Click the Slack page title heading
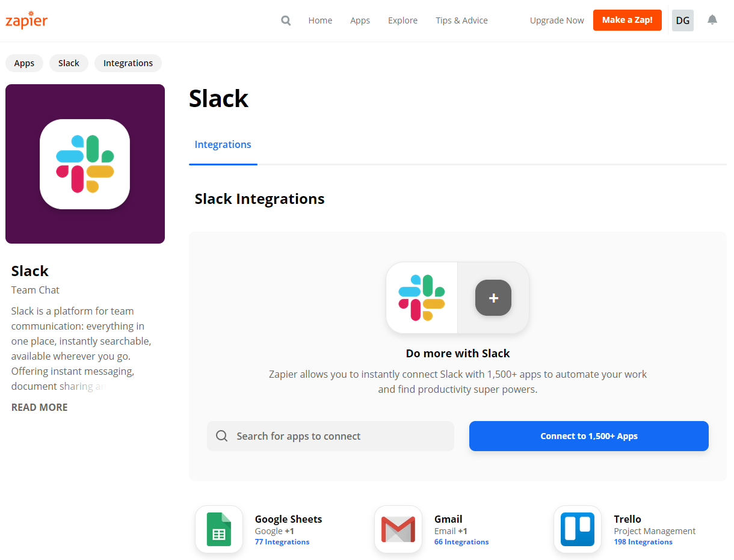 click(218, 99)
